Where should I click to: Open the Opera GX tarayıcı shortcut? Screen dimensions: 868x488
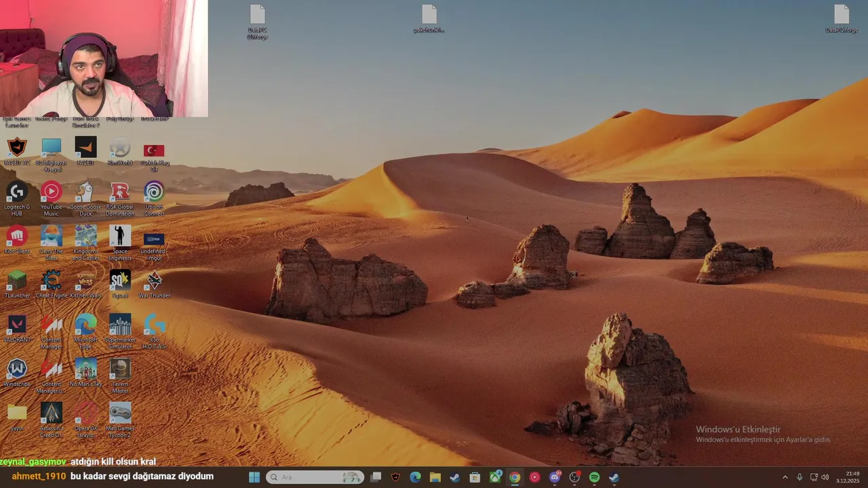click(x=85, y=420)
